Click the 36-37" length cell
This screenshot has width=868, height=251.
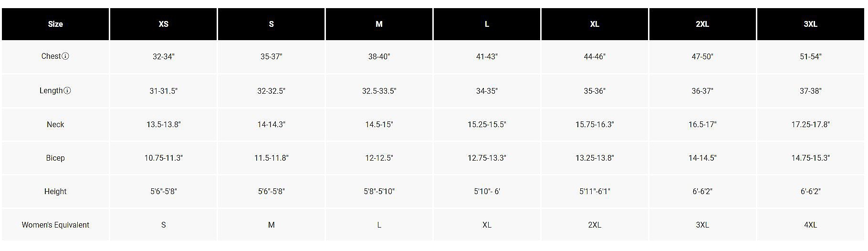(702, 91)
